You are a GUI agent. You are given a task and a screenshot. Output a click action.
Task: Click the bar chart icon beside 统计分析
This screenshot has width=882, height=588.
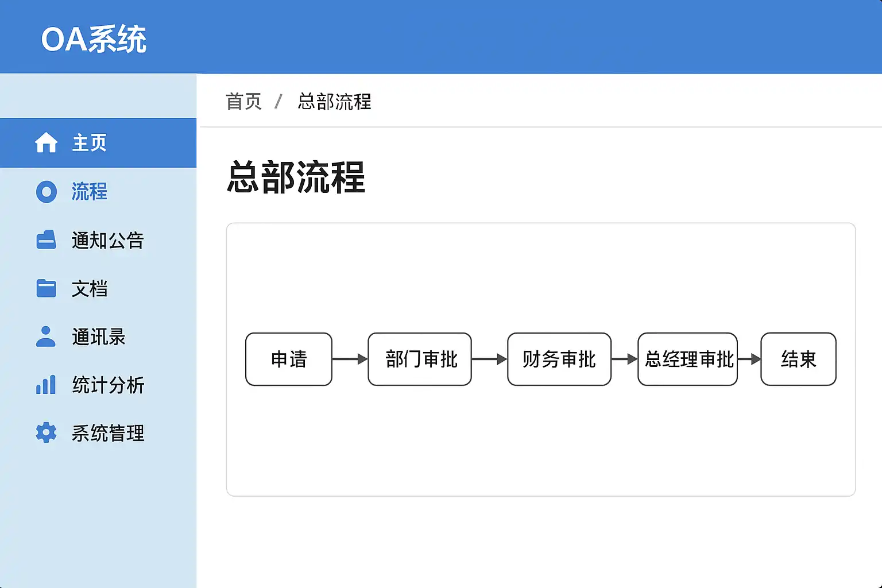pyautogui.click(x=46, y=385)
